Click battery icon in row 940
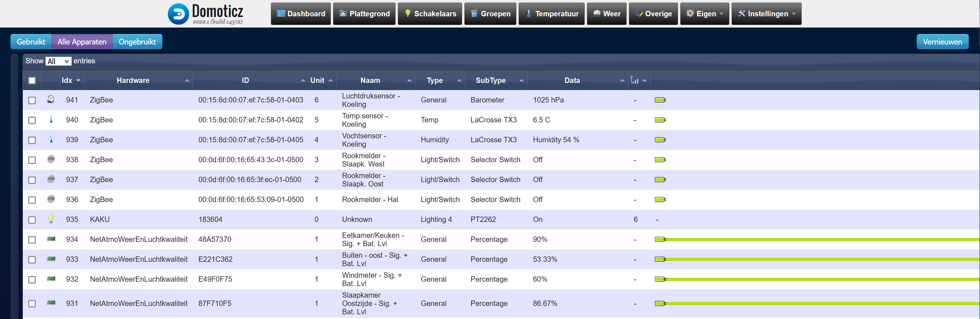This screenshot has height=319, width=980. tap(660, 120)
